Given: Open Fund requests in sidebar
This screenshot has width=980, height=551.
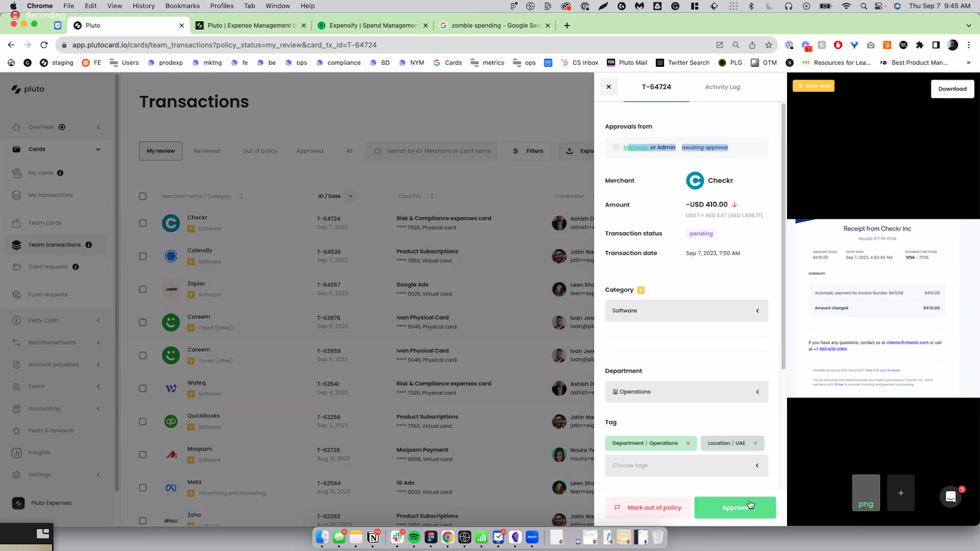Looking at the screenshot, I should (48, 294).
